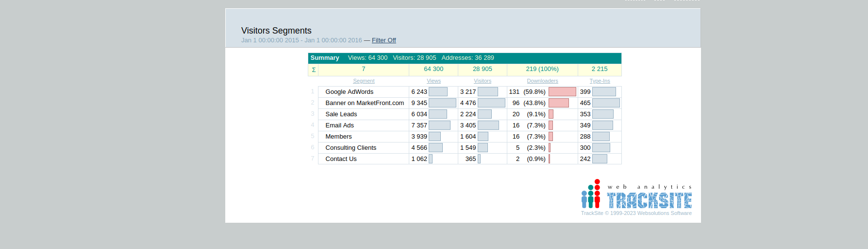Open the Consulting Clients segment
The height and width of the screenshot is (249, 868).
tap(351, 148)
